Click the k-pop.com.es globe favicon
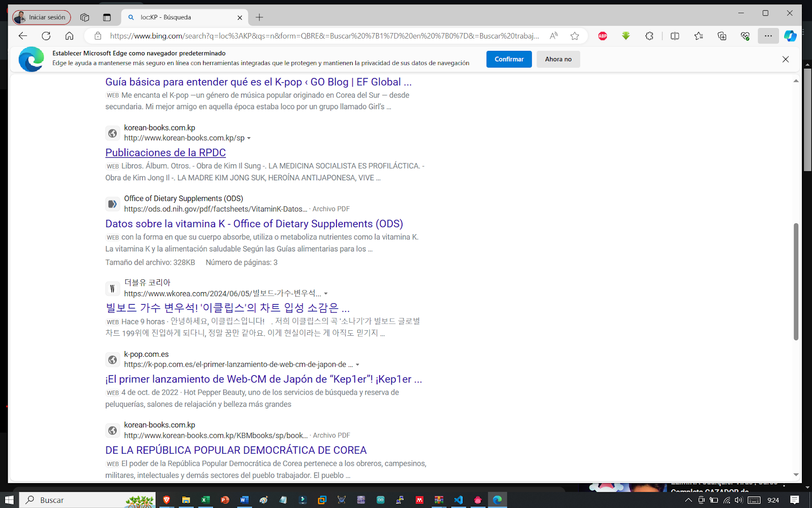Viewport: 812px width, 508px height. (x=113, y=360)
